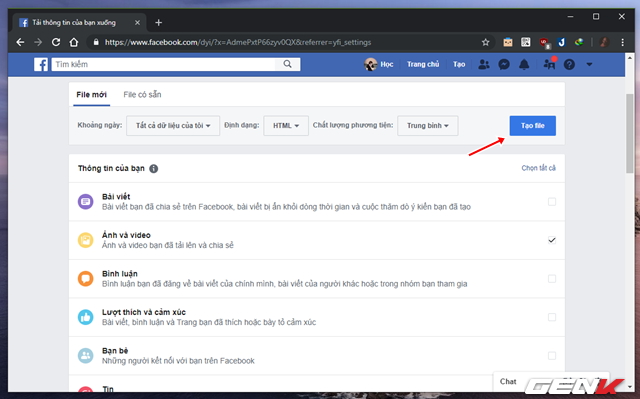
Task: Click the red extension icon
Action: (x=544, y=42)
